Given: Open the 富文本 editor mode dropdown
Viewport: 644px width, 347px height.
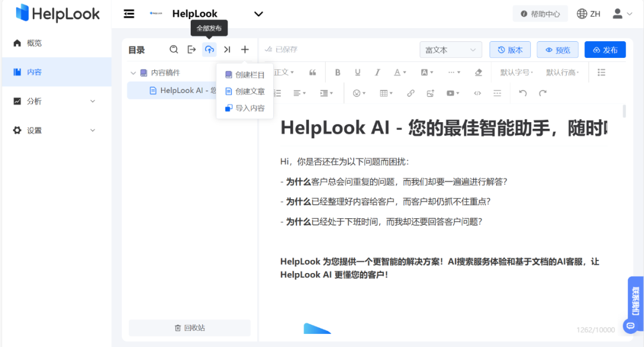Looking at the screenshot, I should click(450, 49).
